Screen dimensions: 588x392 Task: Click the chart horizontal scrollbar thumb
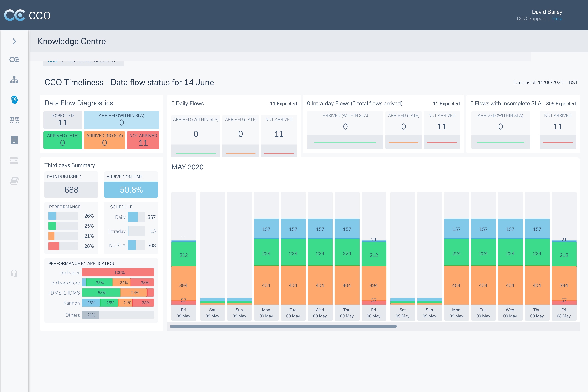point(283,326)
